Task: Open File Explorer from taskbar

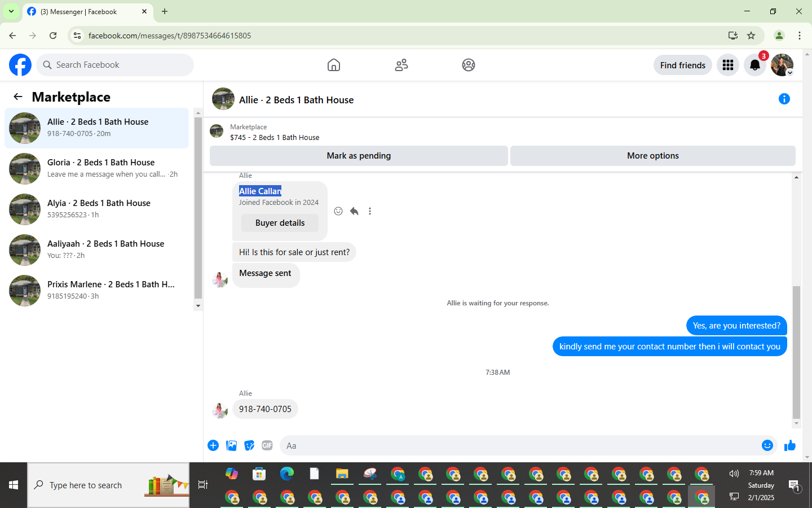Action: coord(342,474)
